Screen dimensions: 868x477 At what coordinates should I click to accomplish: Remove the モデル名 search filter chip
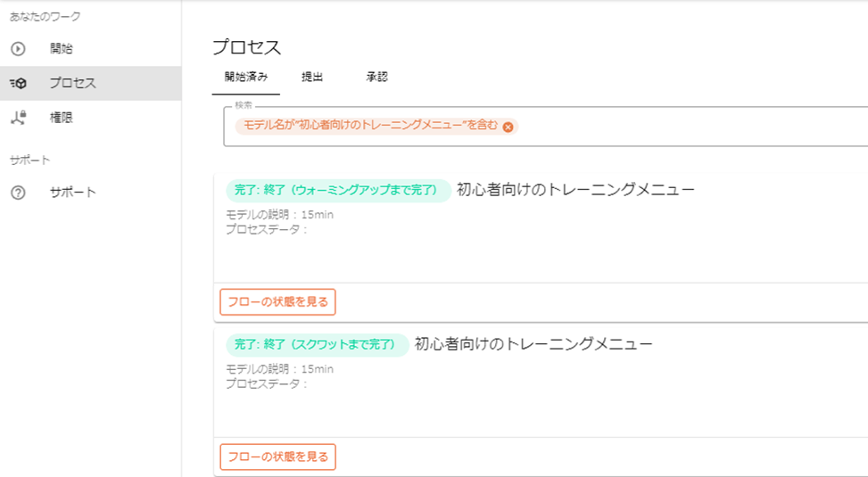pyautogui.click(x=508, y=127)
